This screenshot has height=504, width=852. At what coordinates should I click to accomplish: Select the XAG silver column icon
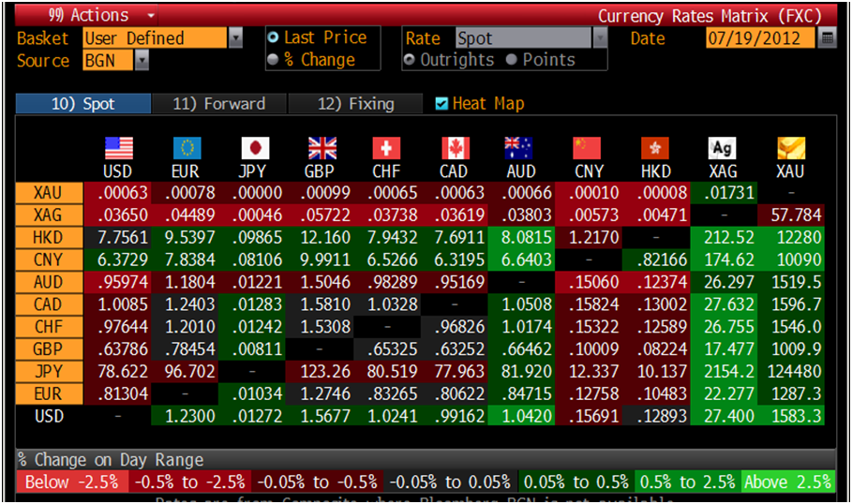723,148
